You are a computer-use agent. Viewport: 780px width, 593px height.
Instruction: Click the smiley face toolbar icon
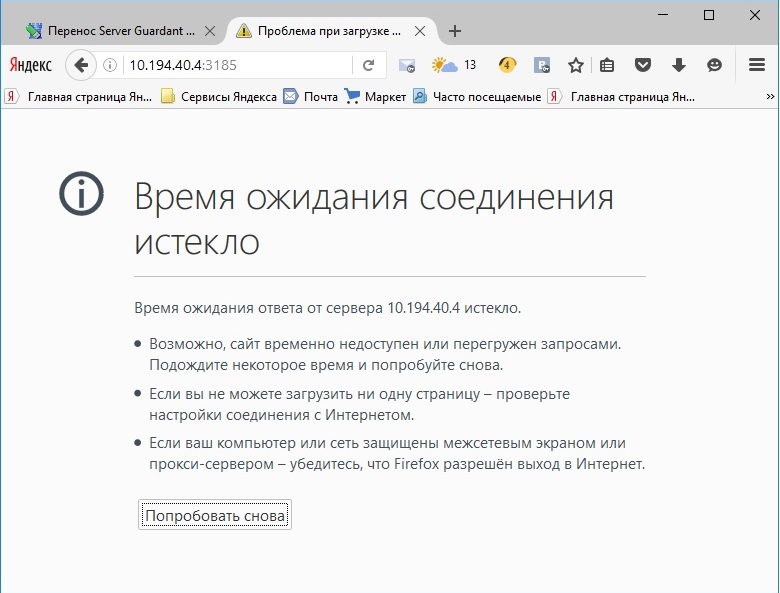(x=714, y=66)
